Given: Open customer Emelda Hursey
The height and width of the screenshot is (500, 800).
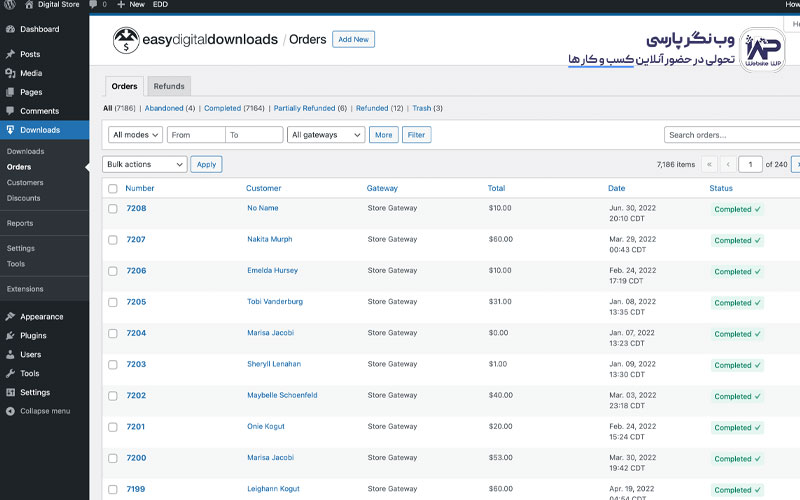Looking at the screenshot, I should pos(272,270).
